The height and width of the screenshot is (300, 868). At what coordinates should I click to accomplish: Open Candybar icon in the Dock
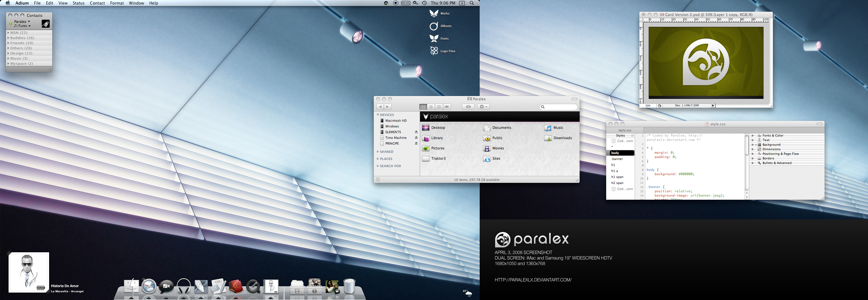[236, 287]
